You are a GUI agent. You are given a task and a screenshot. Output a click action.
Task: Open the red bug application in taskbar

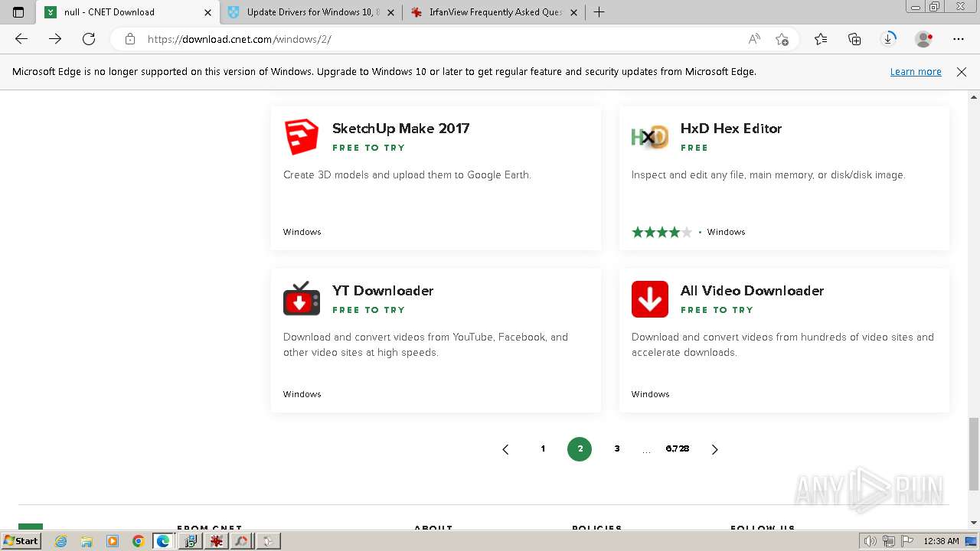tap(217, 541)
